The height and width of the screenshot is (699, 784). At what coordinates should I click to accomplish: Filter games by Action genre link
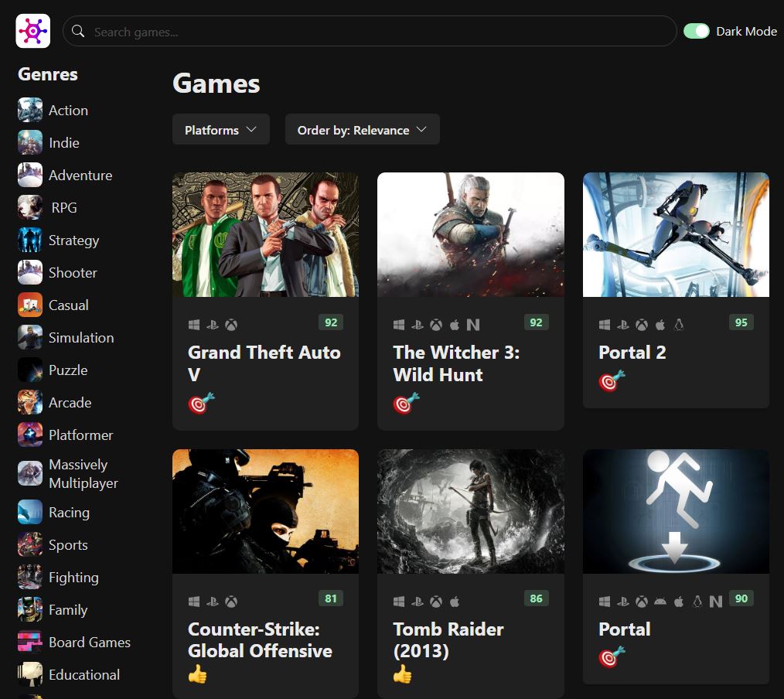coord(69,110)
